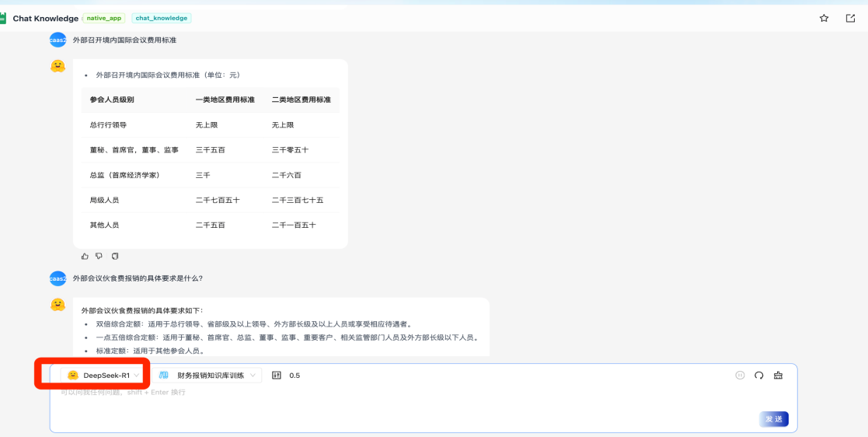
Task: Click the 二类地区费用标准 column header
Action: pos(302,100)
